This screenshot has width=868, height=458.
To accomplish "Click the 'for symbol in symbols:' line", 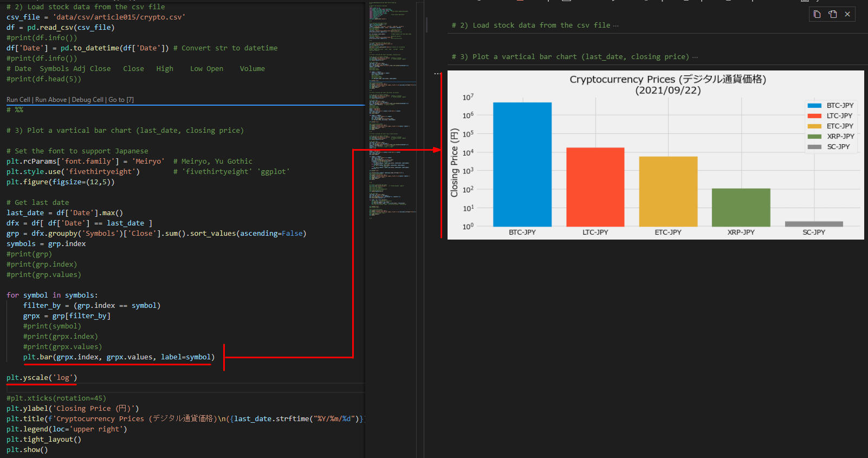I will click(53, 295).
